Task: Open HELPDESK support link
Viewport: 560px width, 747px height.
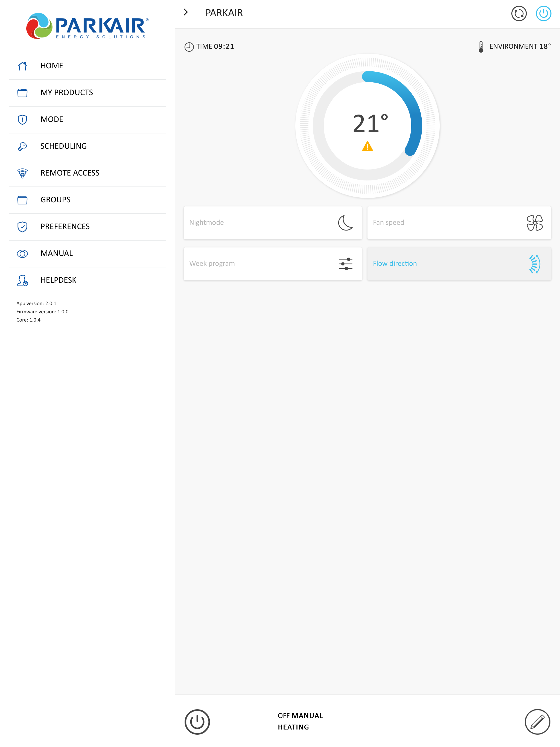Action: [58, 280]
